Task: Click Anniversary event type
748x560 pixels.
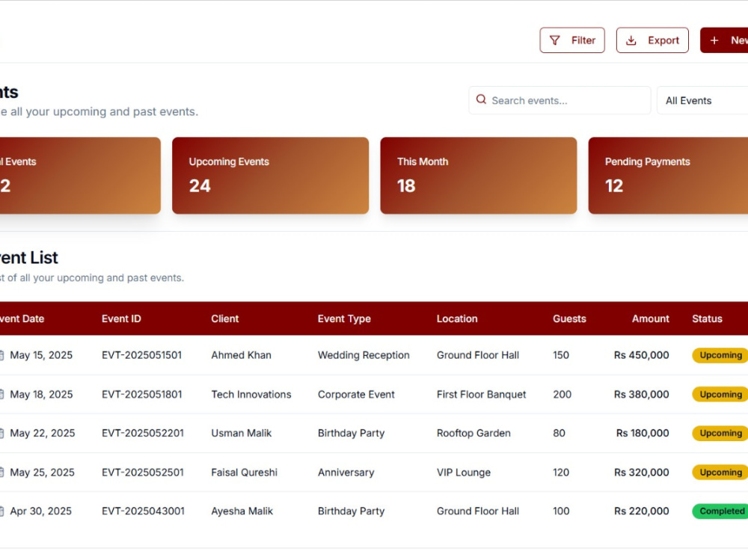Action: click(346, 473)
